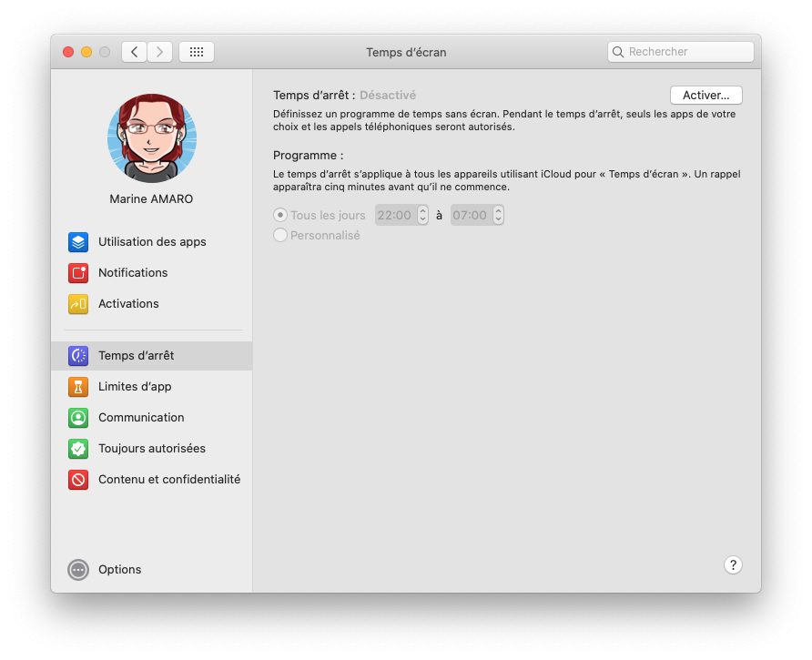Click the 22:00 start time field
Screen dimensions: 812x660
click(x=395, y=215)
